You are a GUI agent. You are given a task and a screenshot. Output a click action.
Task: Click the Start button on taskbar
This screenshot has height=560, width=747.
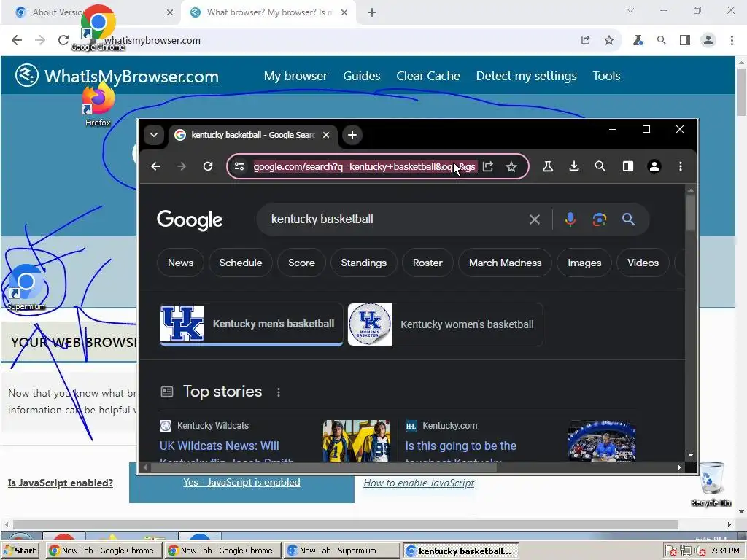20,551
